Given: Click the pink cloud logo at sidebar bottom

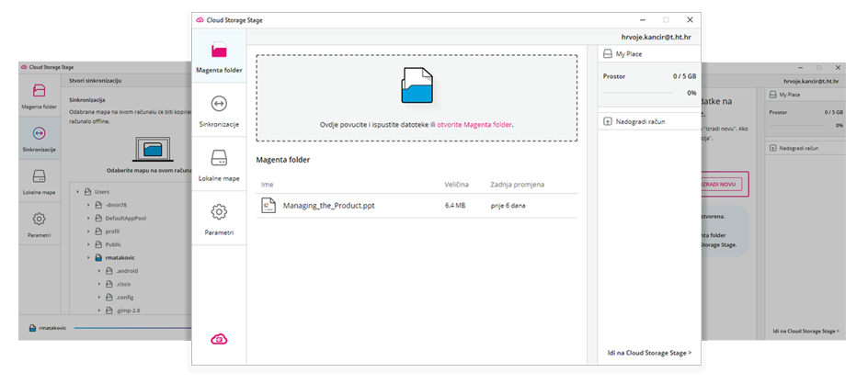Looking at the screenshot, I should (x=219, y=339).
